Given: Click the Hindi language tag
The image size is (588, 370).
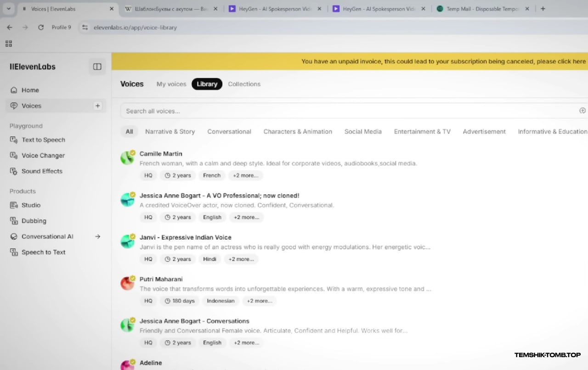Looking at the screenshot, I should pyautogui.click(x=209, y=259).
